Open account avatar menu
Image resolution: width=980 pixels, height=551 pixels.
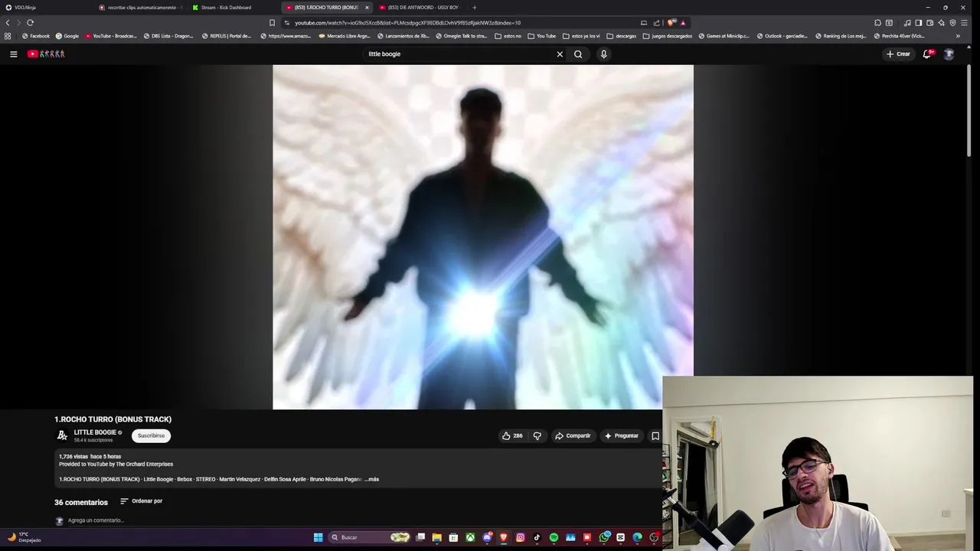[x=949, y=54]
